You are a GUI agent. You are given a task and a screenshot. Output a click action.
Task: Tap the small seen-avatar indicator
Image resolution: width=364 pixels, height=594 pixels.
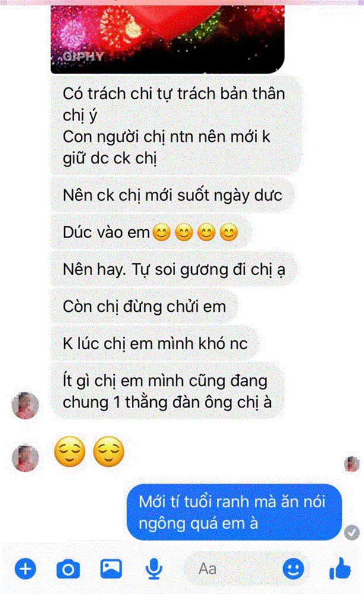pyautogui.click(x=352, y=464)
